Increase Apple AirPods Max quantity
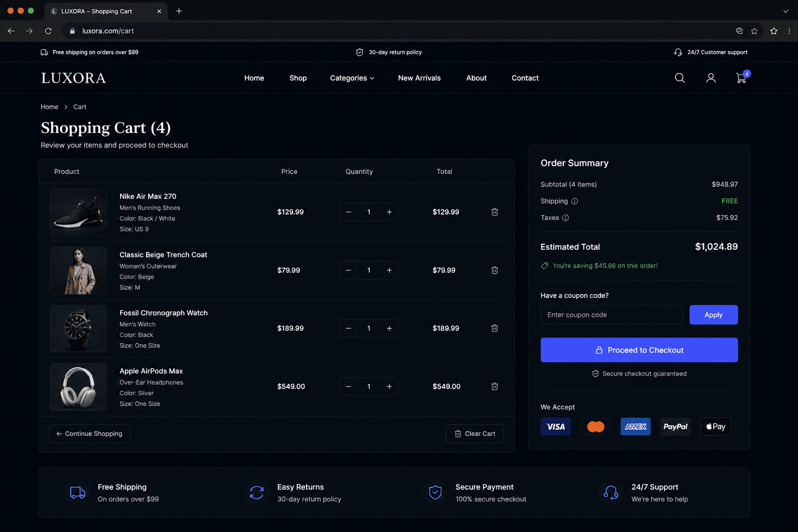 389,387
